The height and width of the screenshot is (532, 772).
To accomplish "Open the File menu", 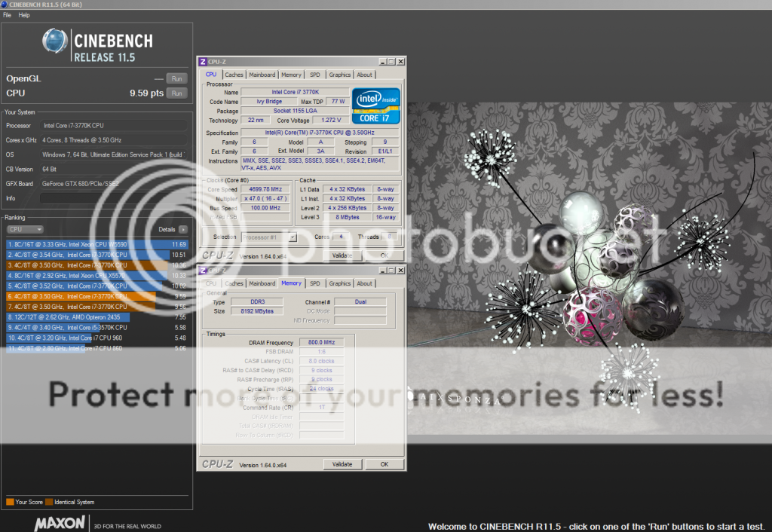I will point(8,15).
